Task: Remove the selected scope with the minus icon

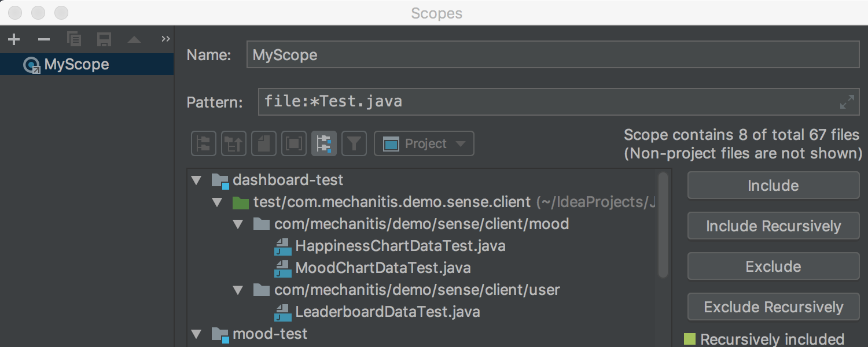Action: point(44,39)
